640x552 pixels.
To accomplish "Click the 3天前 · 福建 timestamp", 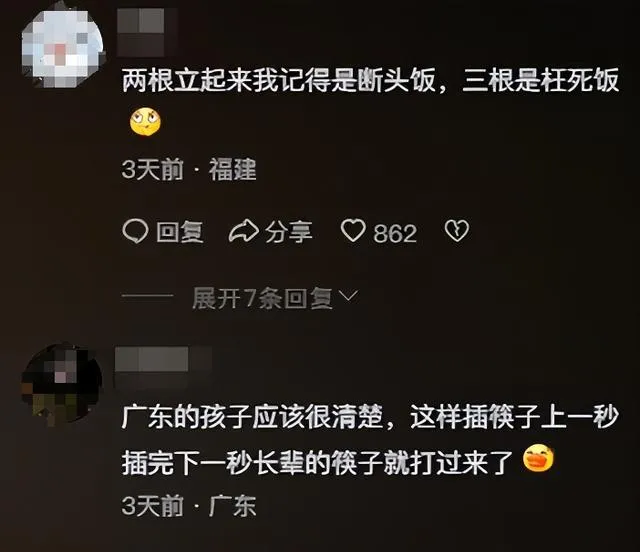I will [189, 169].
